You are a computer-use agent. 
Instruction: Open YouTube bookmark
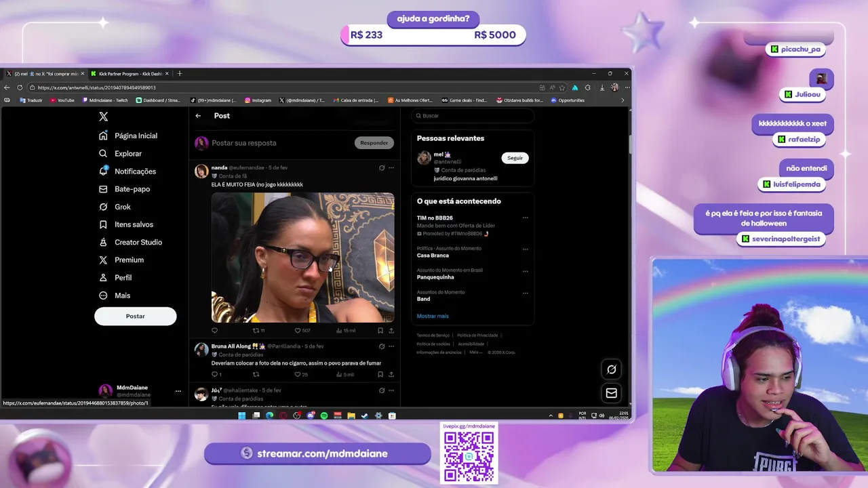62,100
